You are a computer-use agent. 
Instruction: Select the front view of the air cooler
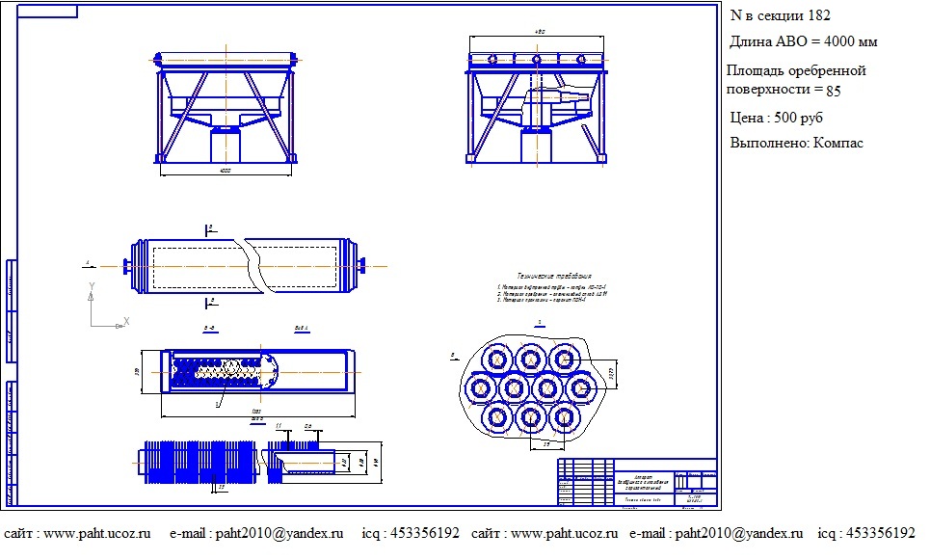pos(226,107)
